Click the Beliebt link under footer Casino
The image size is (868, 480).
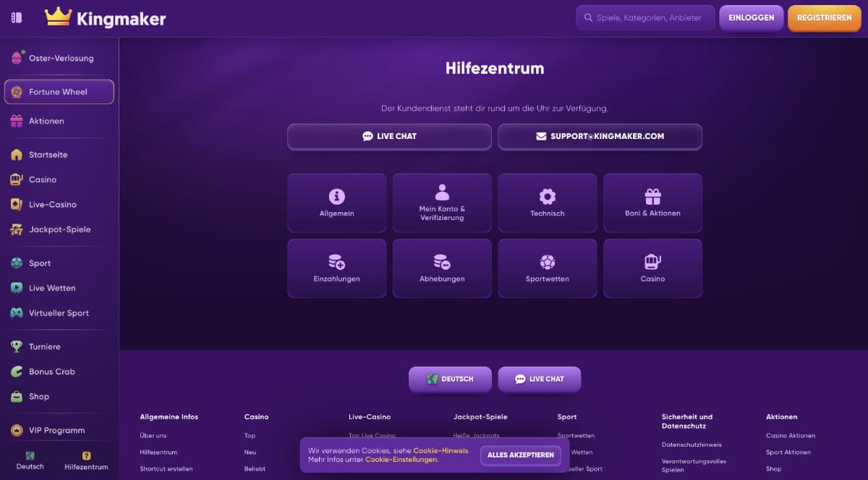point(255,469)
